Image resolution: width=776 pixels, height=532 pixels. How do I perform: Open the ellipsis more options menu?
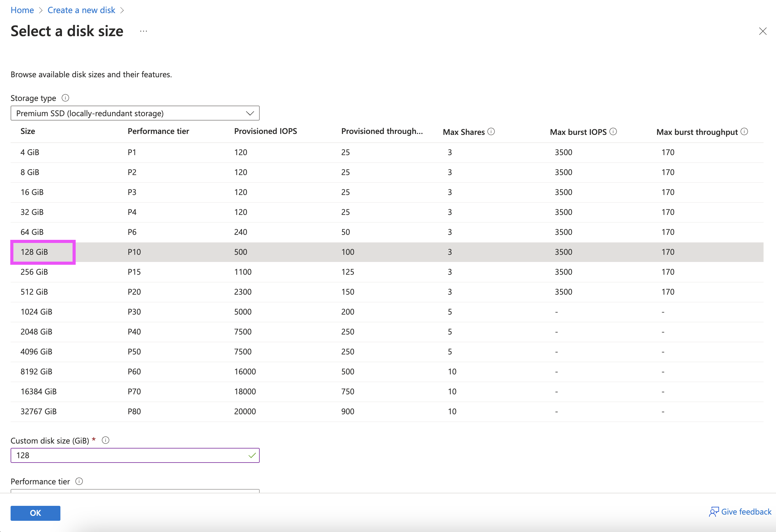click(x=144, y=31)
